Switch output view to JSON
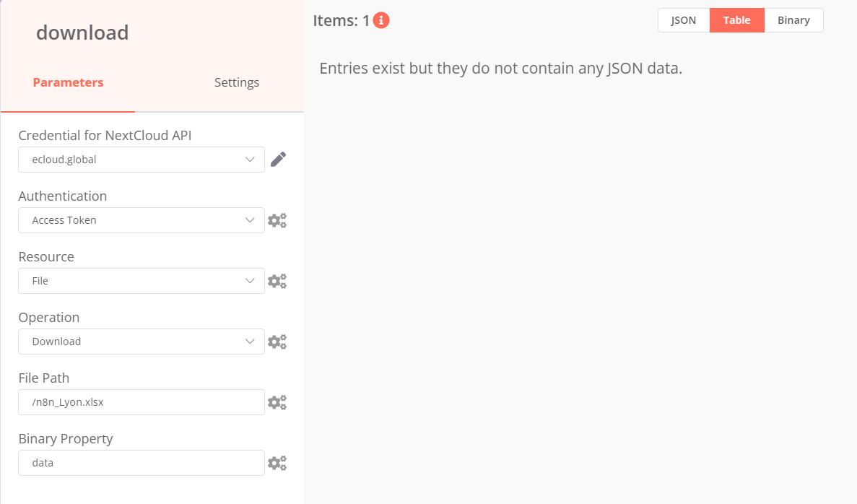Image resolution: width=857 pixels, height=504 pixels. click(x=684, y=20)
